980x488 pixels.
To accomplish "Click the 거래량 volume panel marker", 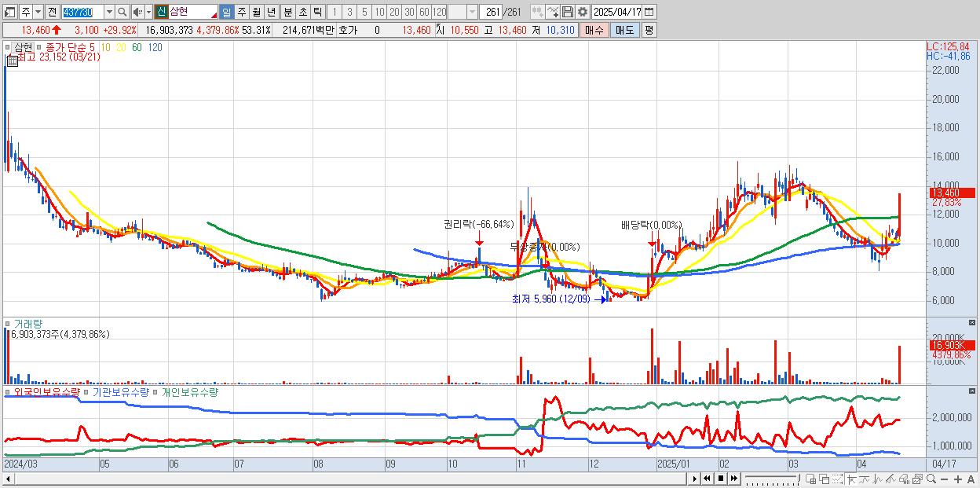I will [9, 324].
